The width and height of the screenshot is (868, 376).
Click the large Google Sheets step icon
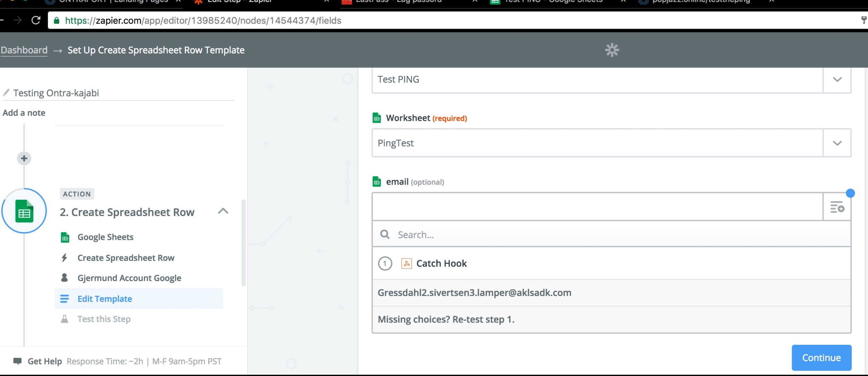pyautogui.click(x=24, y=211)
